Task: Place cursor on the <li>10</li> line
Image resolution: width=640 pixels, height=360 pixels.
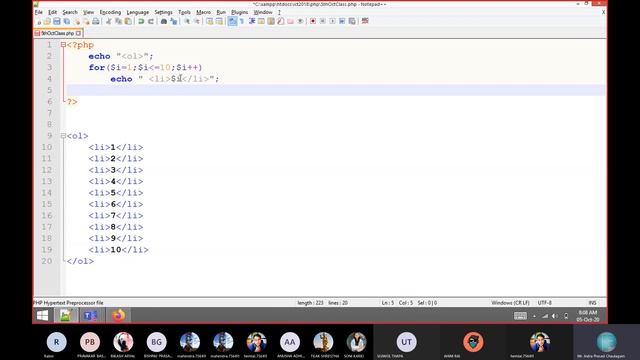Action: coord(118,250)
